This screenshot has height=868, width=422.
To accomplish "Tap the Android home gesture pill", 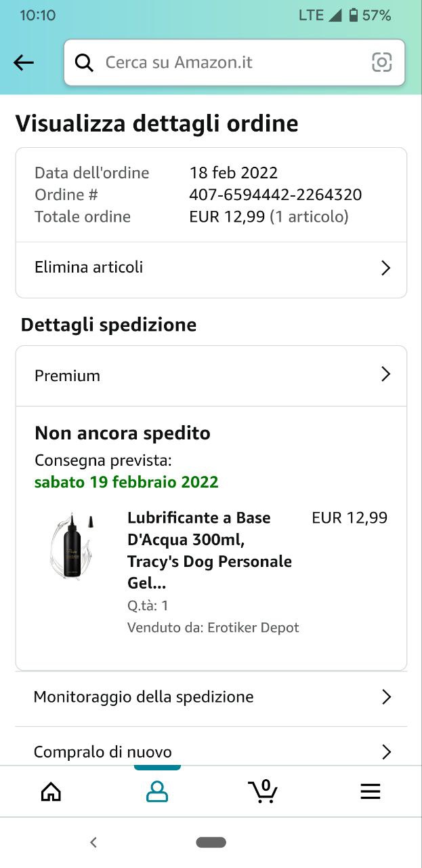I will (x=211, y=842).
